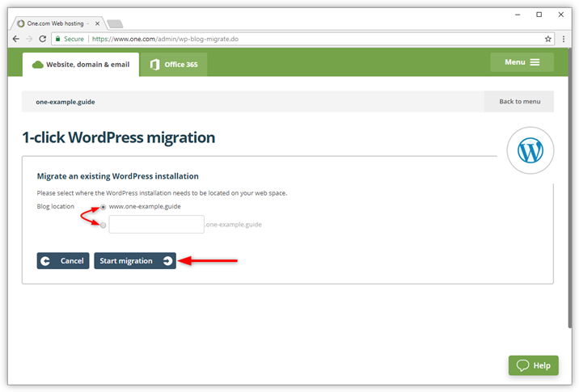Click inside the subdomain input field
579x392 pixels.
pyautogui.click(x=157, y=225)
